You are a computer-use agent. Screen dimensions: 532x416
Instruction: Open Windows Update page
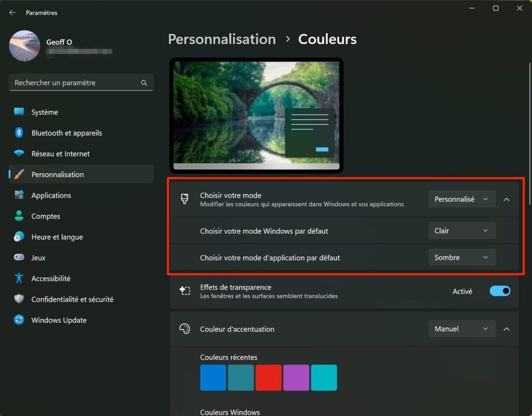point(81,320)
